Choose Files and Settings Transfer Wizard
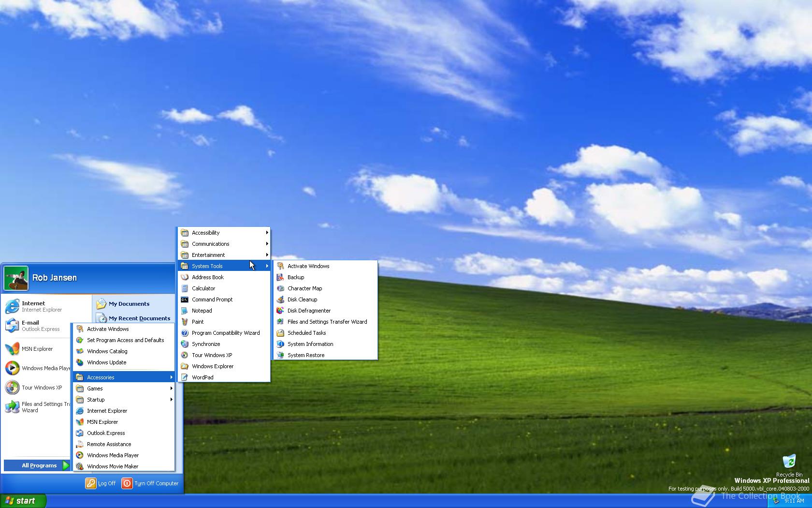 pyautogui.click(x=327, y=321)
